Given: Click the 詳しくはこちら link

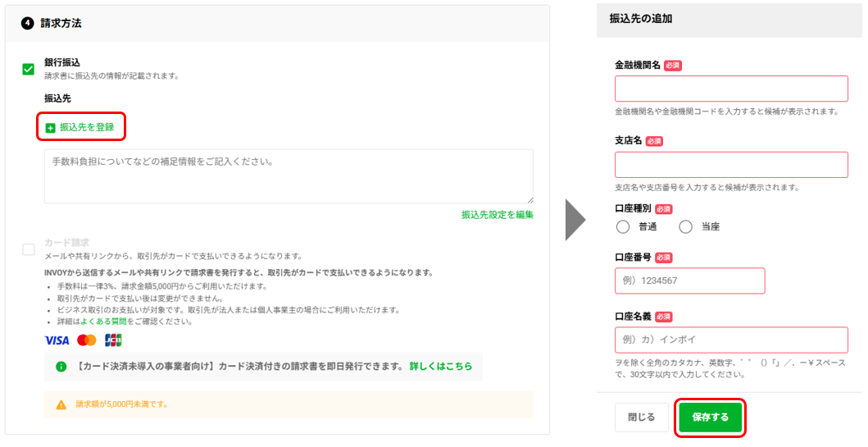Looking at the screenshot, I should (x=441, y=366).
